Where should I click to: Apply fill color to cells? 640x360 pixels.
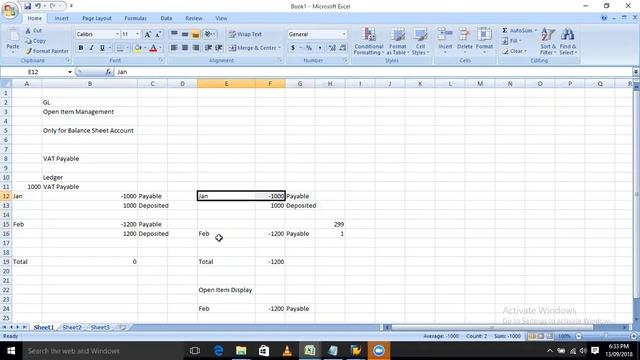[x=138, y=48]
